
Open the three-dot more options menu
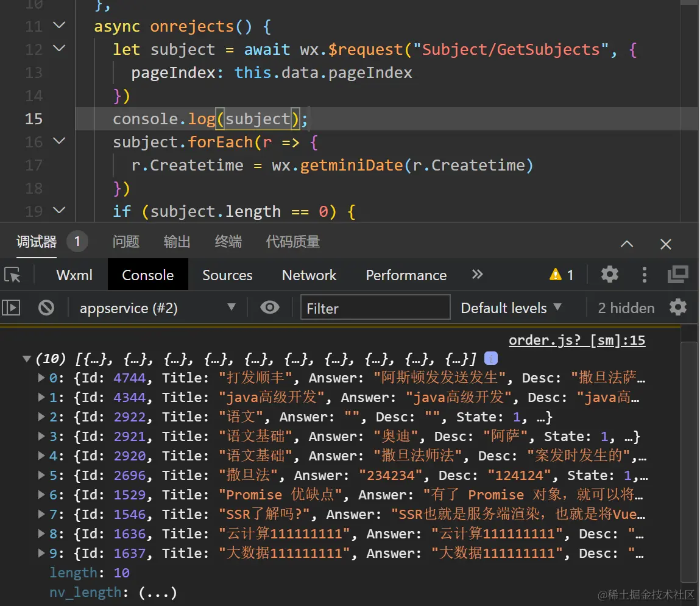pyautogui.click(x=644, y=275)
